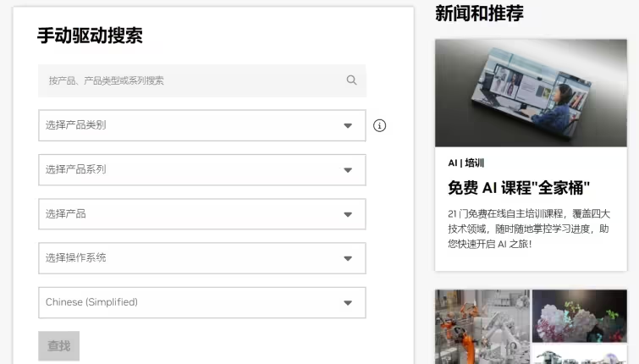This screenshot has height=364, width=639.
Task: Click the 21 门免费在线 course description text
Action: click(x=529, y=229)
